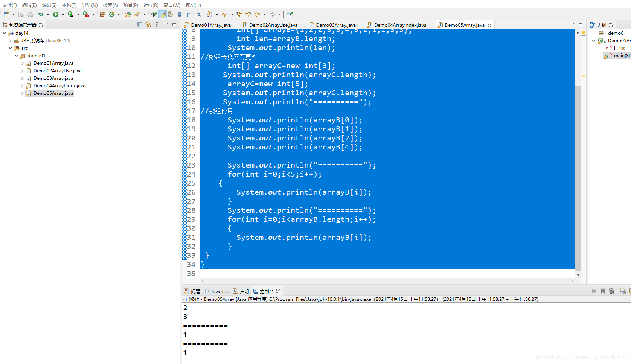Collapse All in Package Explorer
Screen dimensions: 631x364
pyautogui.click(x=140, y=25)
